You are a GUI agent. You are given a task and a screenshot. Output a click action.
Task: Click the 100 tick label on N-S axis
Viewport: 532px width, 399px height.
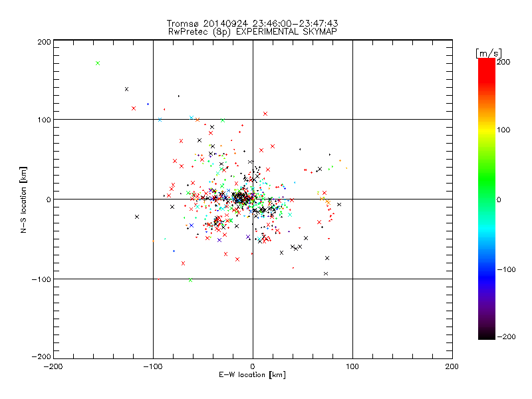pyautogui.click(x=44, y=120)
